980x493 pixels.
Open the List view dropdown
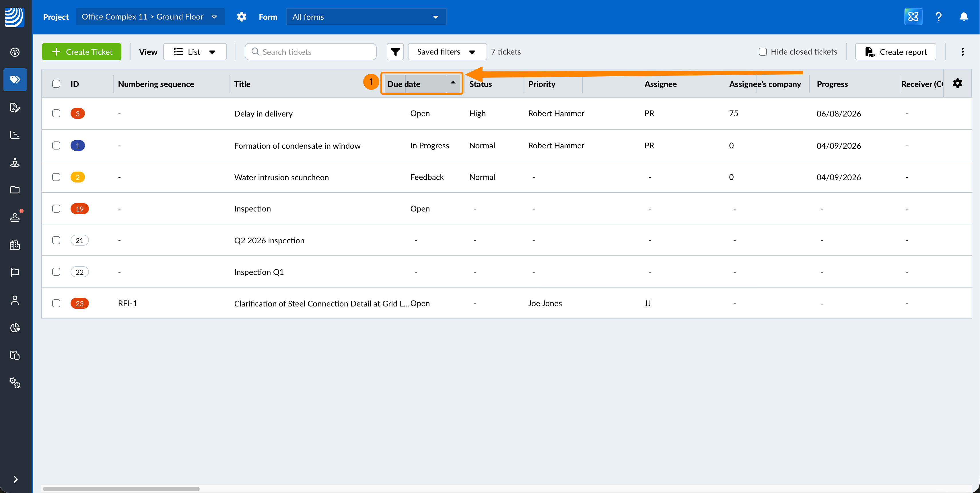[x=195, y=52]
